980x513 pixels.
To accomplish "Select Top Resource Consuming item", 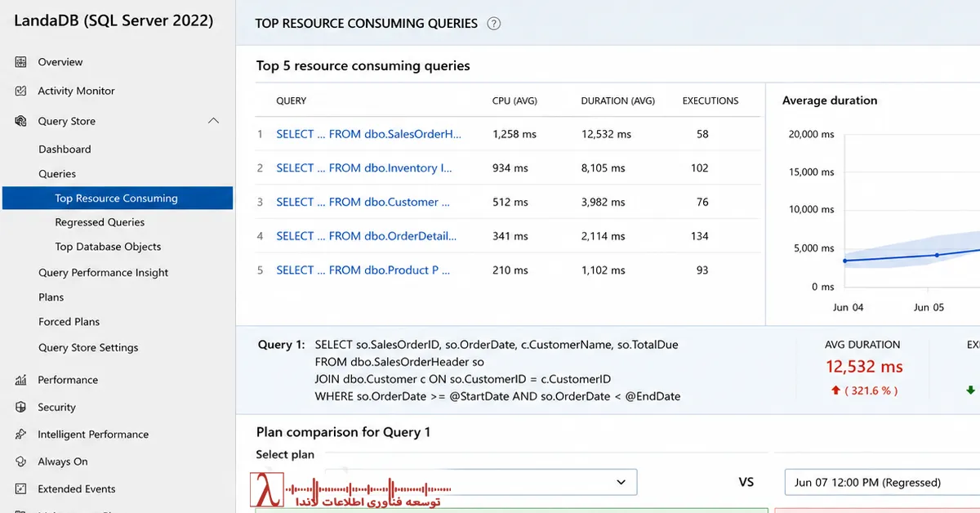I will tap(118, 199).
